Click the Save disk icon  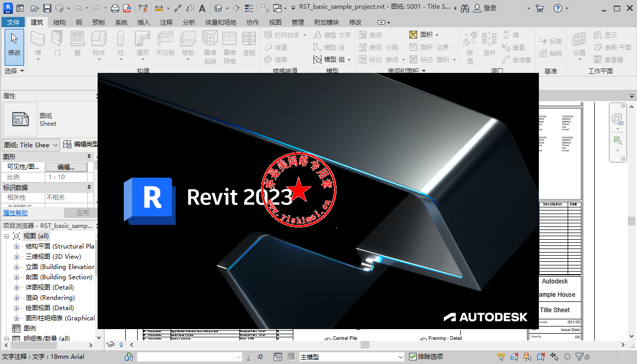[x=47, y=8]
